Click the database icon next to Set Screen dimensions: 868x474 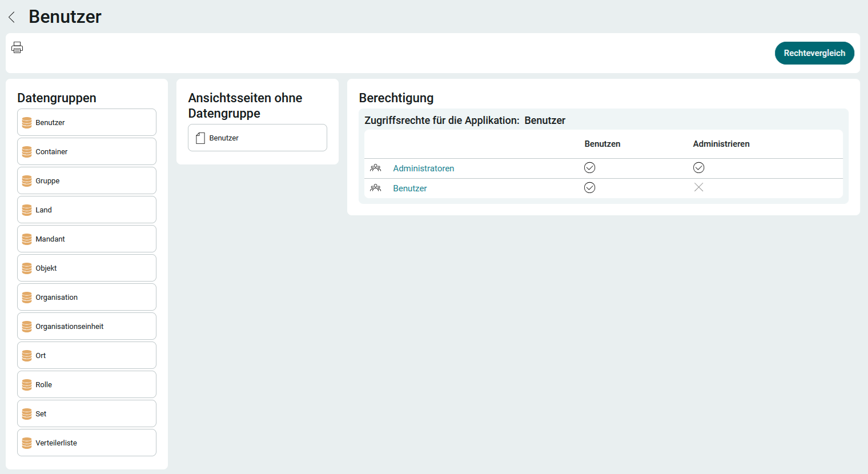(x=27, y=414)
